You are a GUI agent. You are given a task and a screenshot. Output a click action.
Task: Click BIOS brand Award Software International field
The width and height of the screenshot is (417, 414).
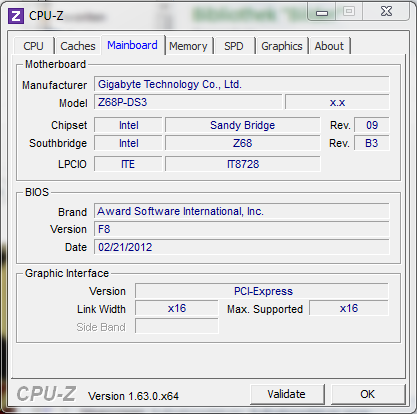tap(242, 211)
